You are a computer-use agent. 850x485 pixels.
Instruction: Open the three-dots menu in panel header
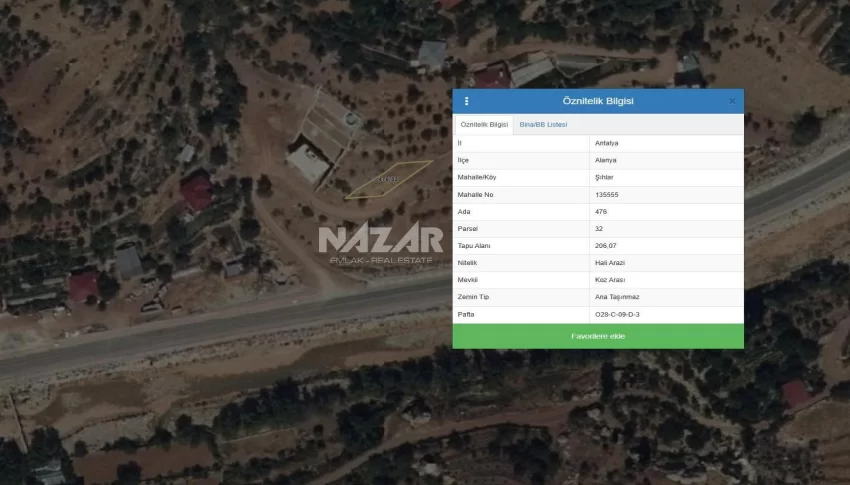466,101
